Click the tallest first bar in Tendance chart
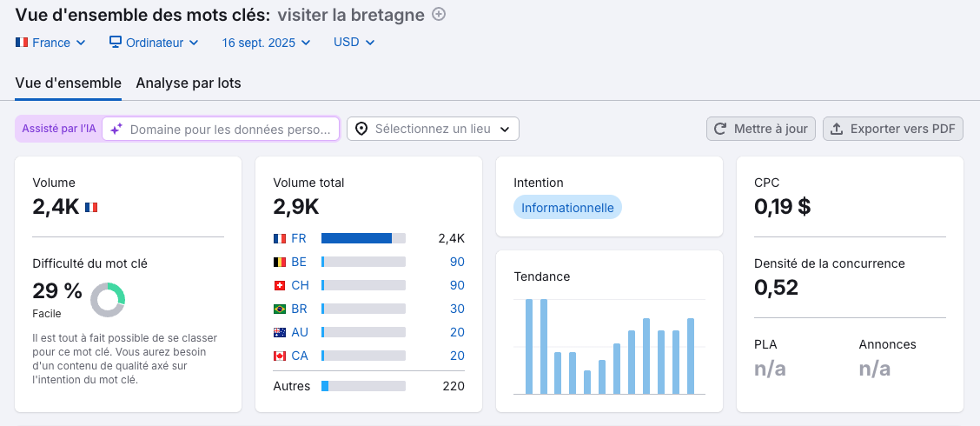Screen dimensions: 980x426 (529, 346)
